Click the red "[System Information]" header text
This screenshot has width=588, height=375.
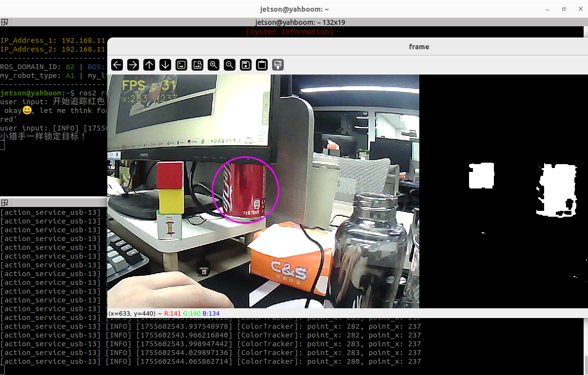290,32
